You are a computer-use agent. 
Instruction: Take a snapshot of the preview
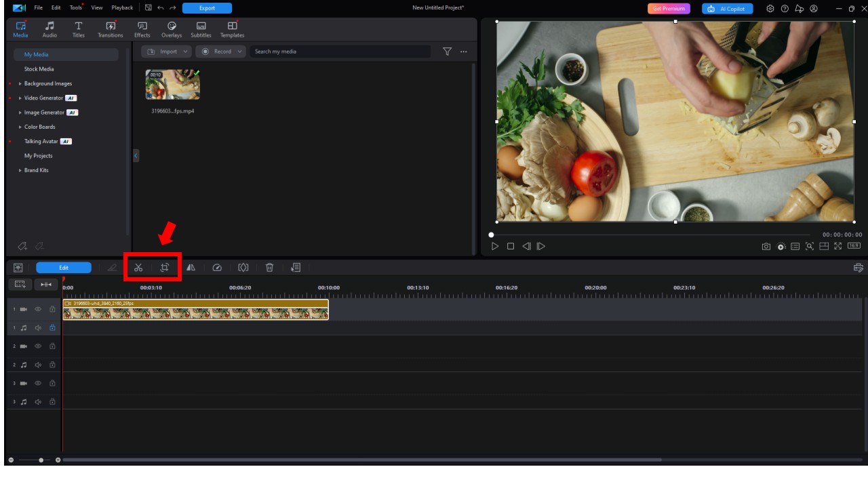point(766,246)
